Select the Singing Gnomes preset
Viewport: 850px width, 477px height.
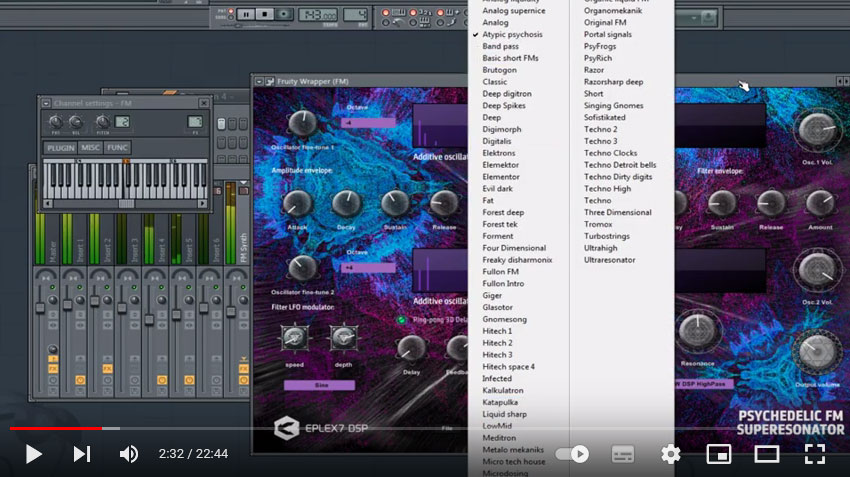pyautogui.click(x=613, y=106)
